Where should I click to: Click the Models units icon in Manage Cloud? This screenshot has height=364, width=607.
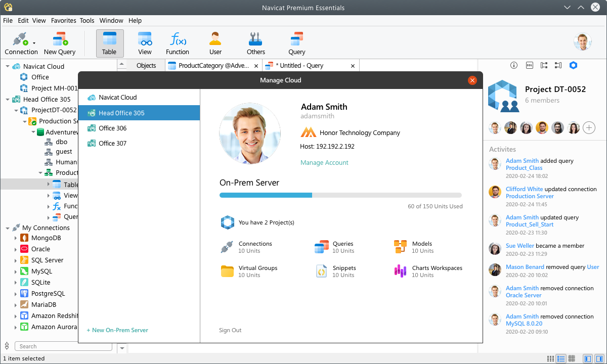401,247
